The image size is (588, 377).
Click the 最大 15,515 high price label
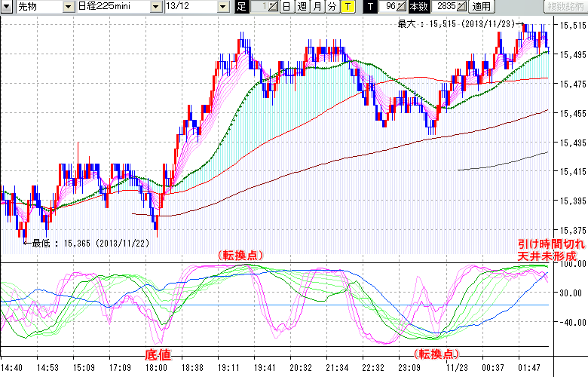click(452, 24)
